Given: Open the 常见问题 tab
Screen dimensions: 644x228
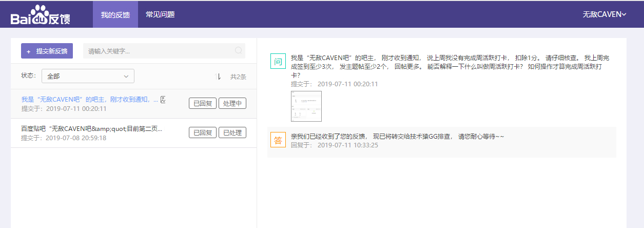Looking at the screenshot, I should pos(160,14).
